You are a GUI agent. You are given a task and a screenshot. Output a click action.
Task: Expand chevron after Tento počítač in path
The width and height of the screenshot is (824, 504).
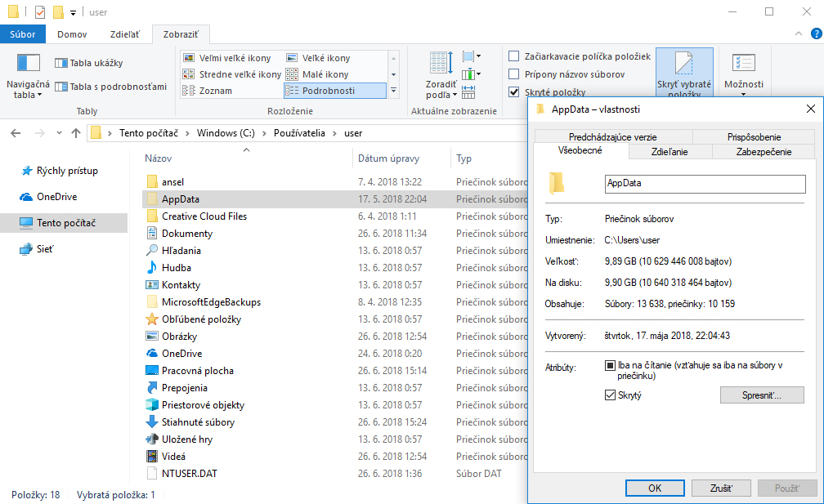pos(188,133)
